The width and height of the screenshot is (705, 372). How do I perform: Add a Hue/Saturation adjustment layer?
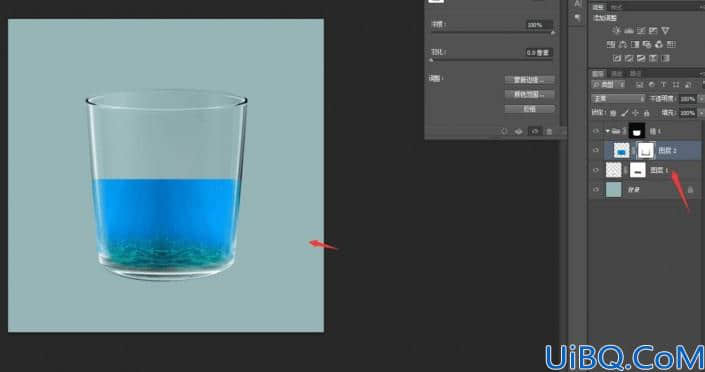(x=611, y=45)
